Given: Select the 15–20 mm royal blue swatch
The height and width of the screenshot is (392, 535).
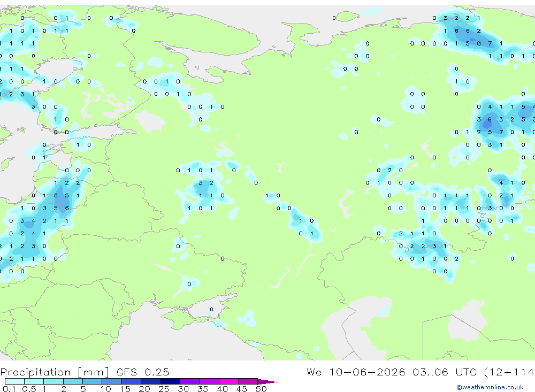Looking at the screenshot, I should pos(132,381).
